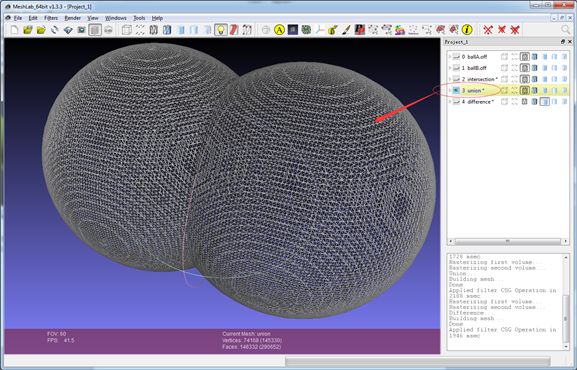Toggle visibility of ballA.off layer

coord(456,57)
